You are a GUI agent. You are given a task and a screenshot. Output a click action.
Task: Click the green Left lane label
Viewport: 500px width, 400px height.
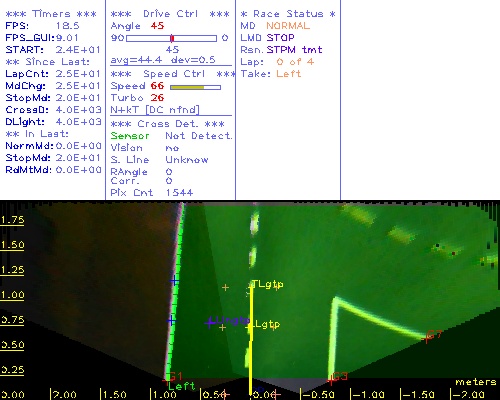click(182, 386)
